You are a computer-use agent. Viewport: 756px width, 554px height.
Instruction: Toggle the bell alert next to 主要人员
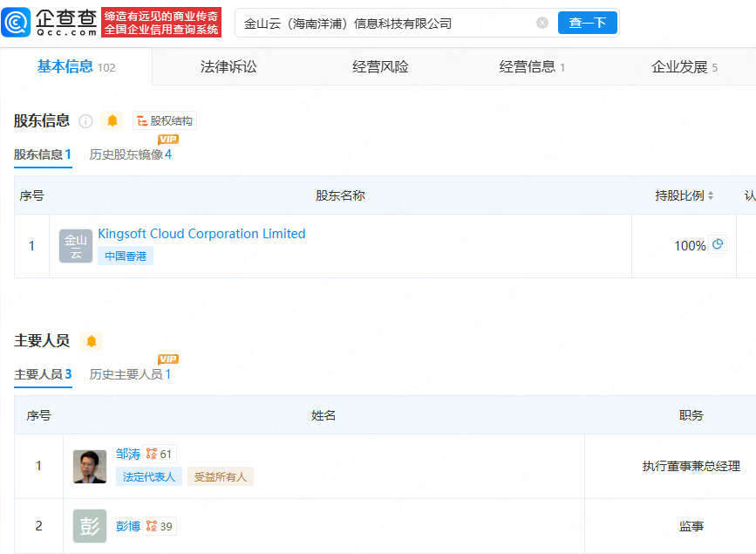pyautogui.click(x=92, y=340)
